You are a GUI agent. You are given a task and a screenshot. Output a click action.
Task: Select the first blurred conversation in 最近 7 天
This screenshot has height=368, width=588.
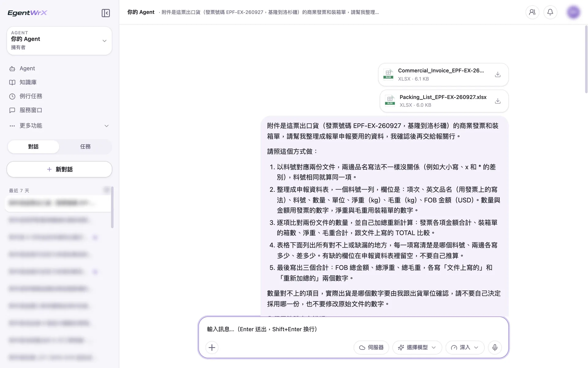coord(58,203)
